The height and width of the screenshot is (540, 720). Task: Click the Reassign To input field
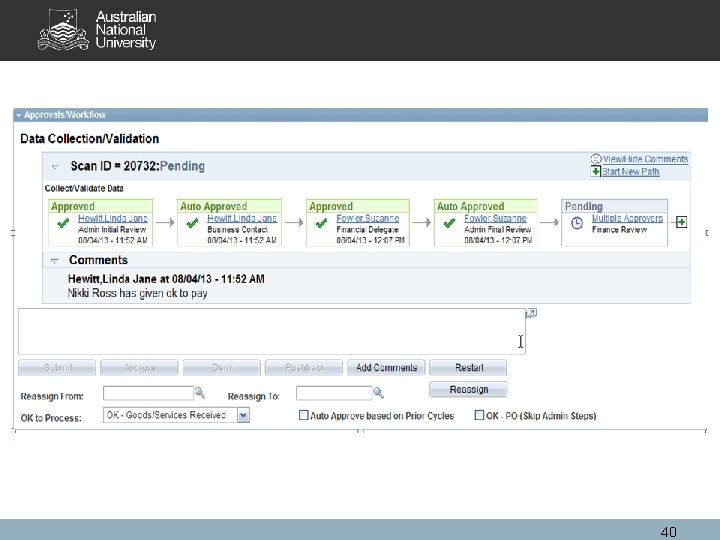(334, 394)
